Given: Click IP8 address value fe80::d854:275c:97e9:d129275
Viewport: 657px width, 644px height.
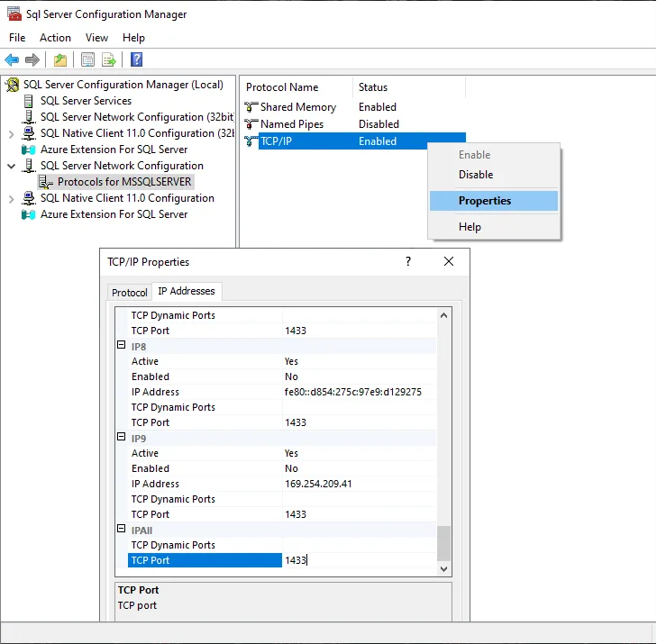Looking at the screenshot, I should tap(353, 392).
